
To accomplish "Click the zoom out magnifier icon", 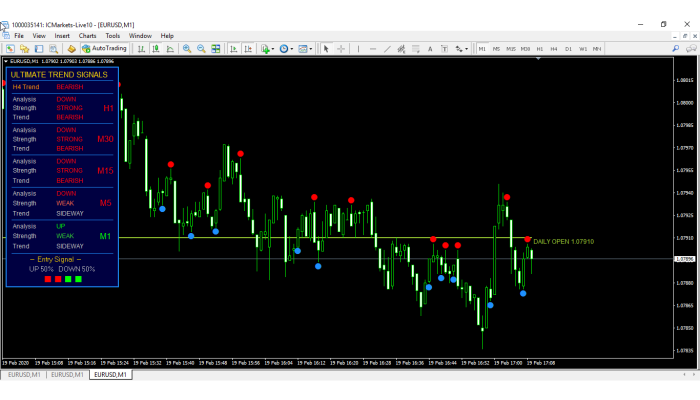I will [x=201, y=48].
